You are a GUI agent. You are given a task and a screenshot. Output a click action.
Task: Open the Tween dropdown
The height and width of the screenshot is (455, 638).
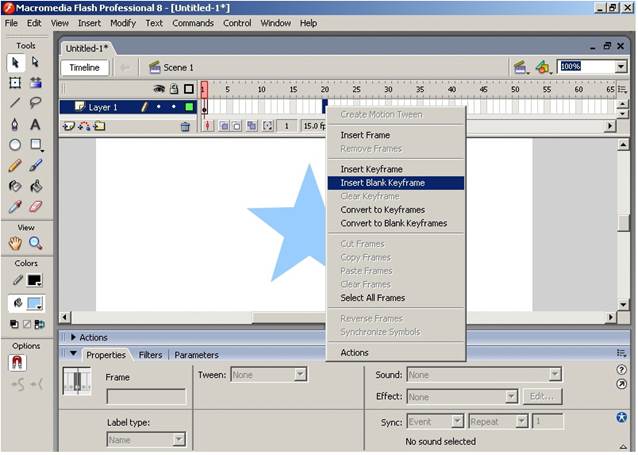point(300,374)
